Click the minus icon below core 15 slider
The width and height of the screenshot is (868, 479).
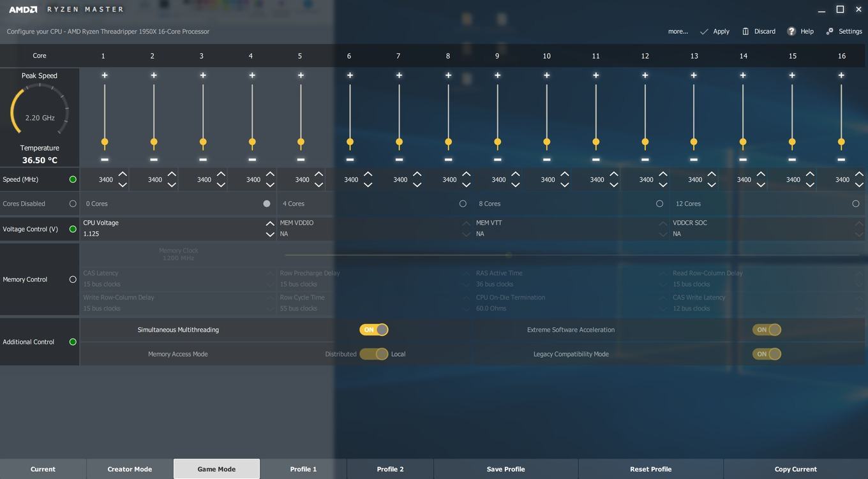792,159
